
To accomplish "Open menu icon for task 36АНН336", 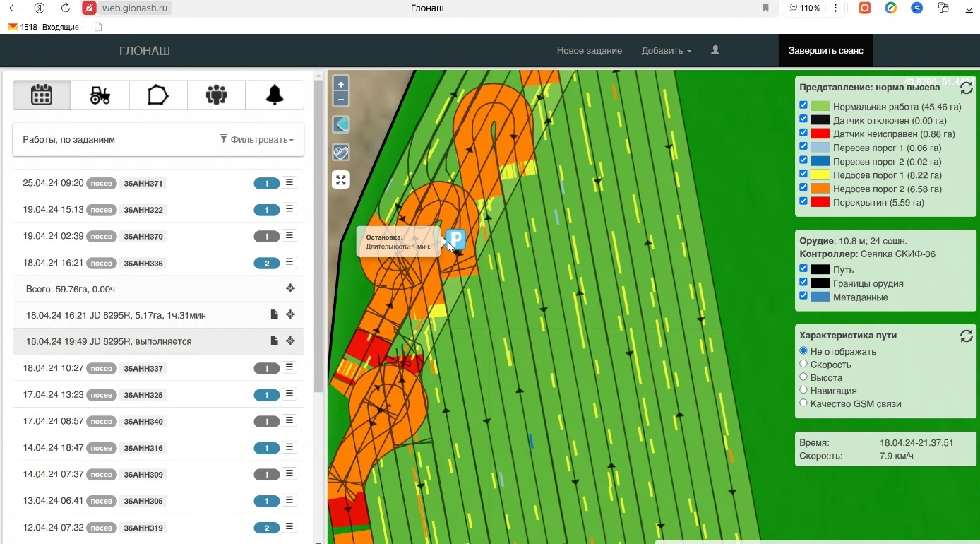I will (x=289, y=262).
